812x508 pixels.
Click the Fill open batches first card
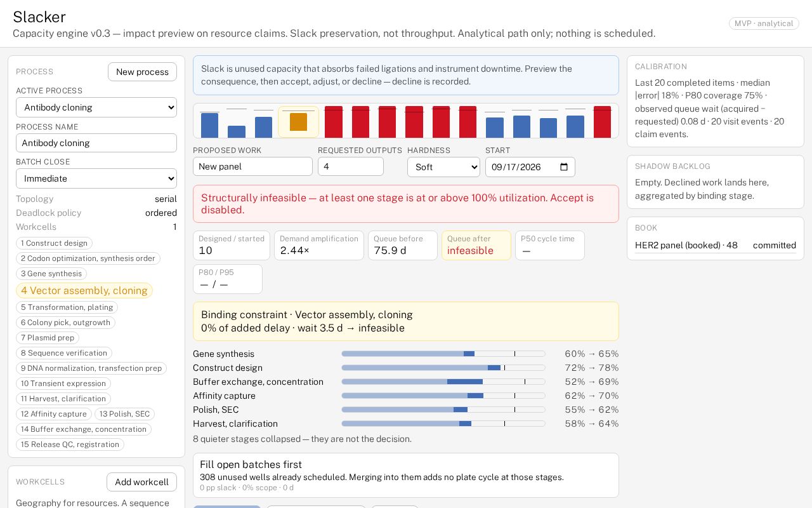pos(406,475)
